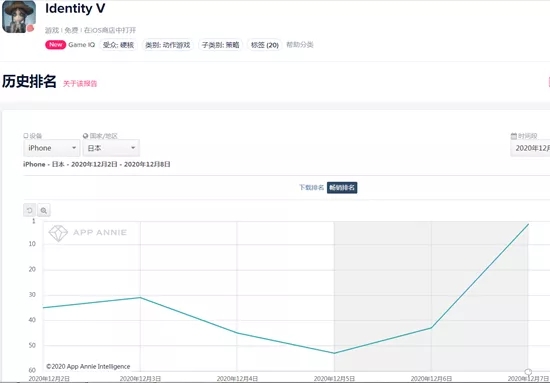Switch to the 下载排名 tab

[x=311, y=188]
